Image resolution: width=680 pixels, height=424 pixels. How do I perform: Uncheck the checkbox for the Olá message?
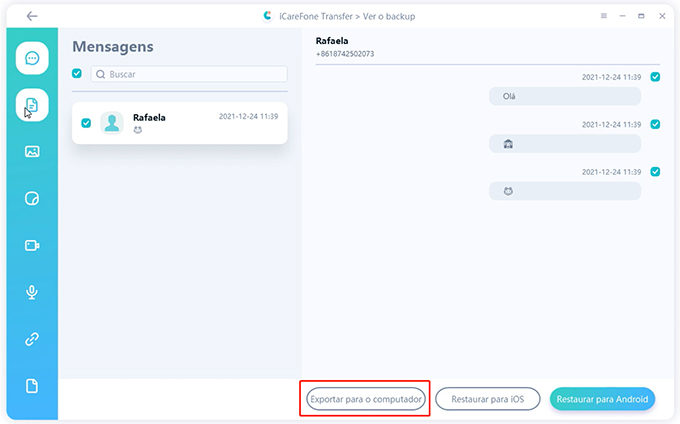coord(655,77)
